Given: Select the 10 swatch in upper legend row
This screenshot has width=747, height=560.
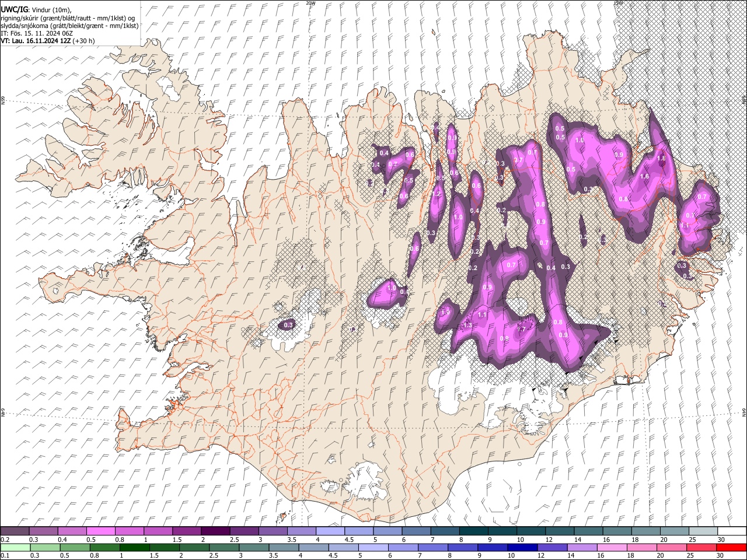Looking at the screenshot, I should 531,531.
